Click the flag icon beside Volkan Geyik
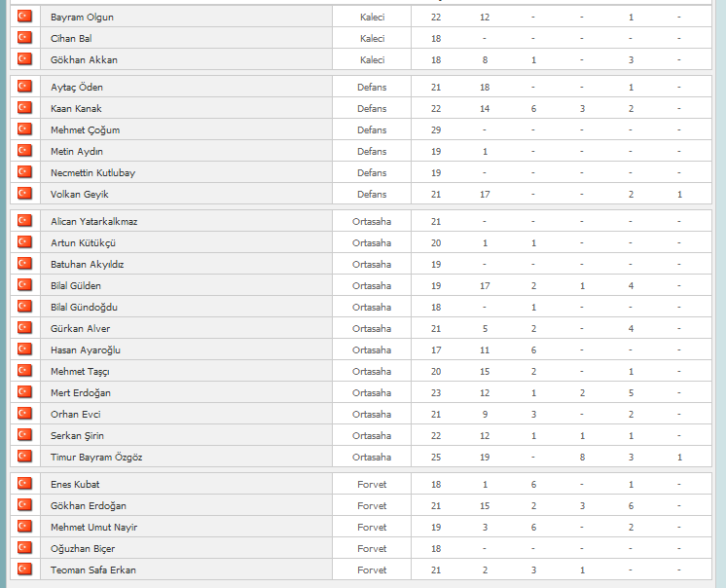 tap(24, 194)
